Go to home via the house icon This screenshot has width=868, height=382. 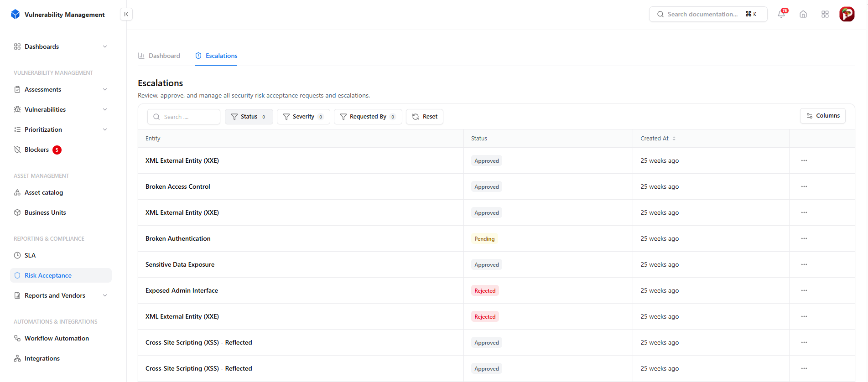[803, 14]
